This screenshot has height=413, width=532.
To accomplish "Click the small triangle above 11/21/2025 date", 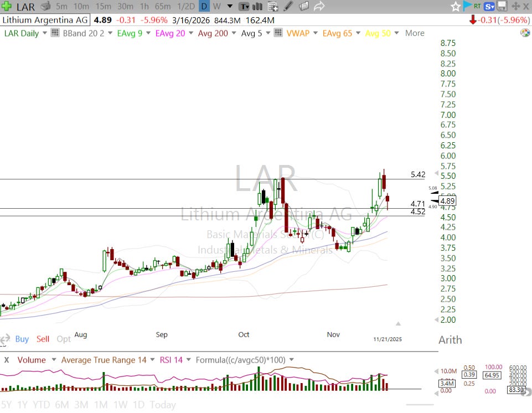I will (x=398, y=323).
